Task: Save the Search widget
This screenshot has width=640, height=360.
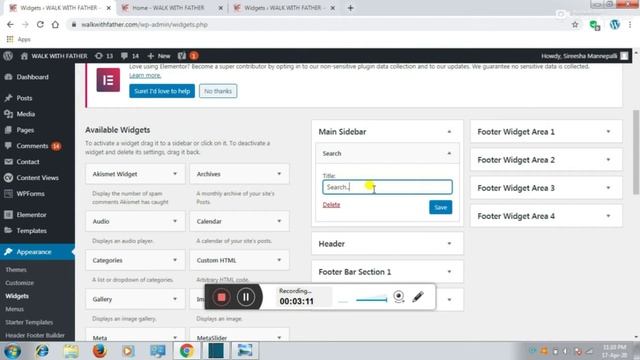Action: click(440, 207)
